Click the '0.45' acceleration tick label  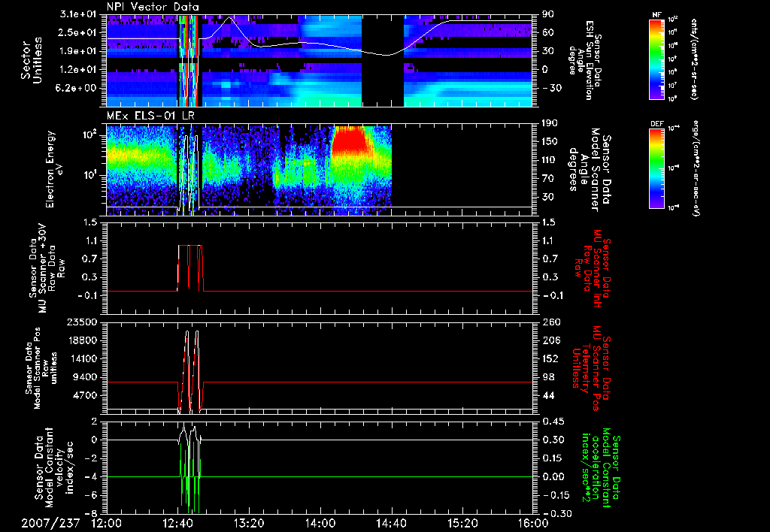click(x=553, y=421)
